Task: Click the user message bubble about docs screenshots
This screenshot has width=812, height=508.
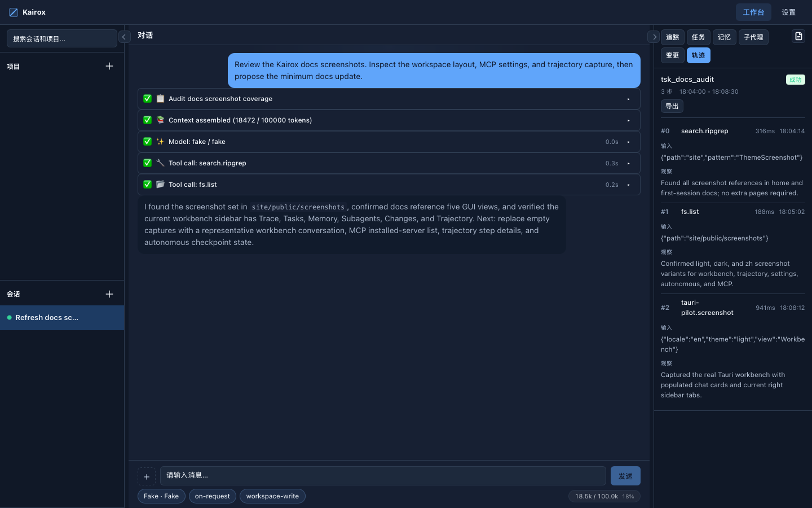Action: (x=434, y=71)
